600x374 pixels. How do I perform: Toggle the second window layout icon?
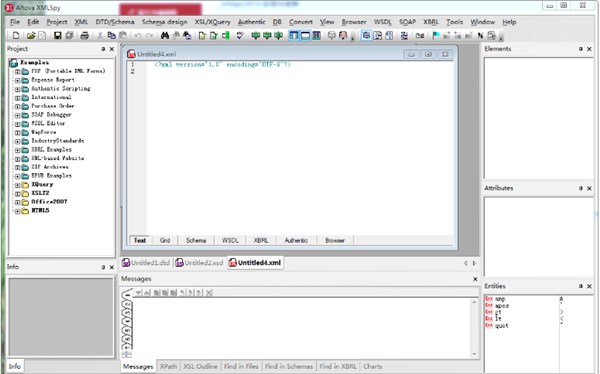[305, 36]
